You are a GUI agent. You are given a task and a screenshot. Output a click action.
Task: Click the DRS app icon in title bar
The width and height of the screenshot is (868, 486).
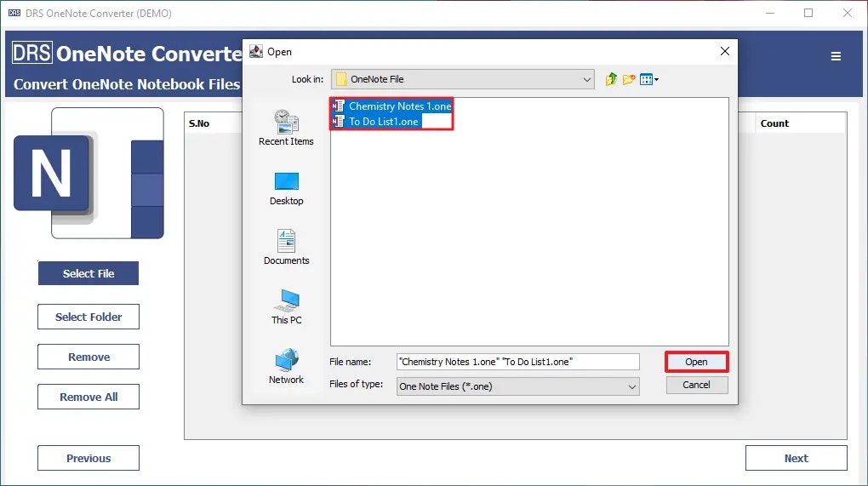pos(14,14)
